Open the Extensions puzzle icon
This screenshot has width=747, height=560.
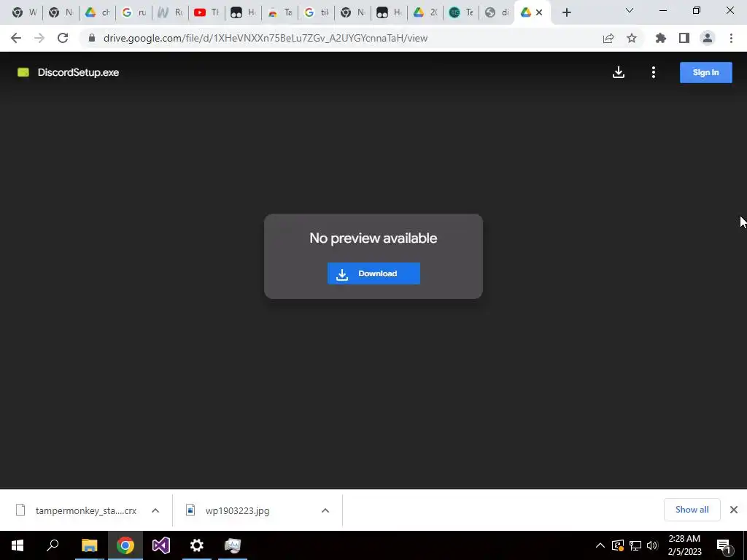click(x=660, y=38)
